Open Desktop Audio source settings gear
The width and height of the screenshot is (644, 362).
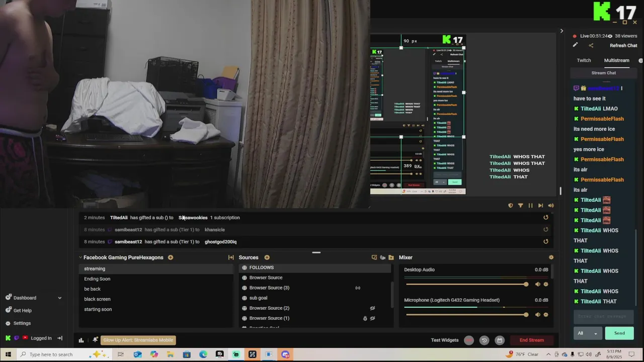click(546, 285)
